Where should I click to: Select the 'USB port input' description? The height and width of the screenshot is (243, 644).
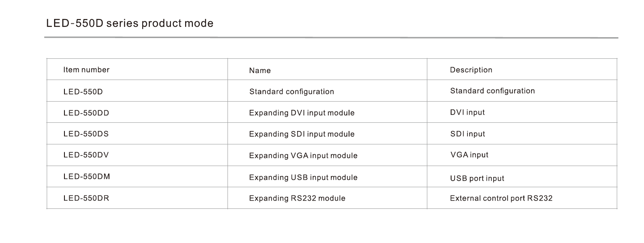click(x=477, y=178)
